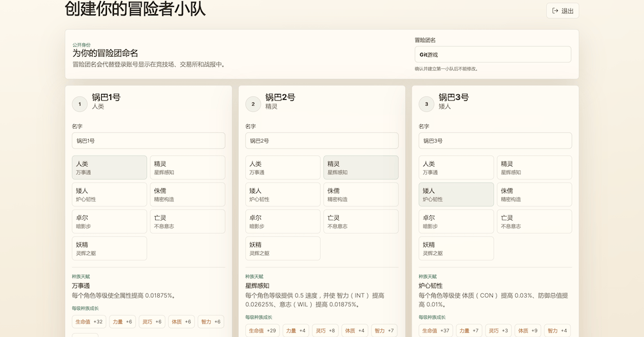Click the number 1 badge on the first card
644x337 pixels.
[x=80, y=104]
